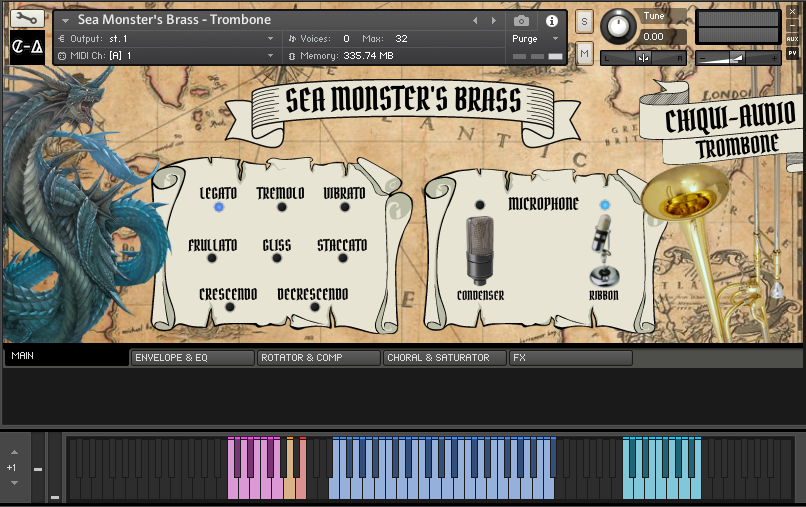Viewport: 806px width, 507px height.
Task: Click the instrument name Sea Monster's Brass - Trombone
Action: (x=174, y=20)
